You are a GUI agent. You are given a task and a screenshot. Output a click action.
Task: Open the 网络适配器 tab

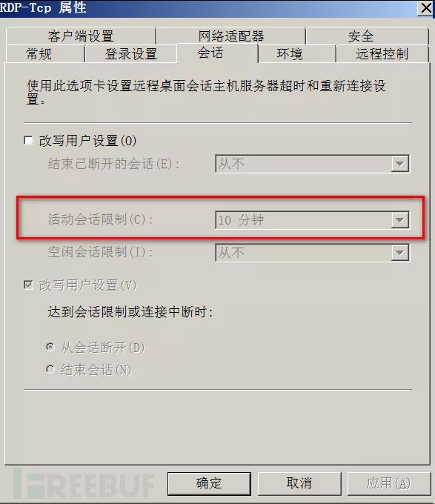(230, 36)
